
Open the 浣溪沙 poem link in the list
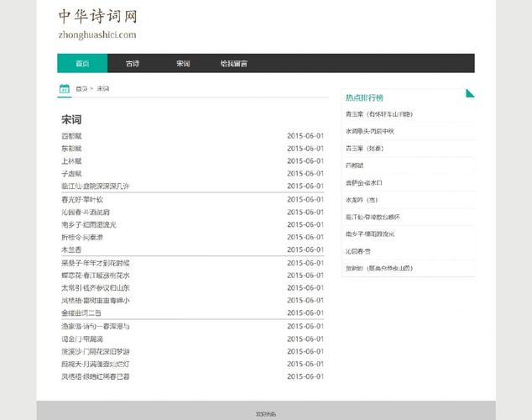pyautogui.click(x=95, y=351)
